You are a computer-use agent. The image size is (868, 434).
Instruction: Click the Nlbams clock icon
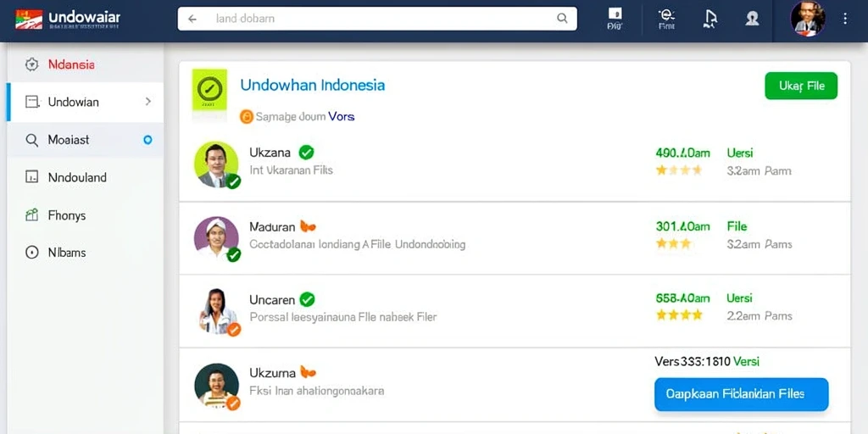click(x=32, y=253)
